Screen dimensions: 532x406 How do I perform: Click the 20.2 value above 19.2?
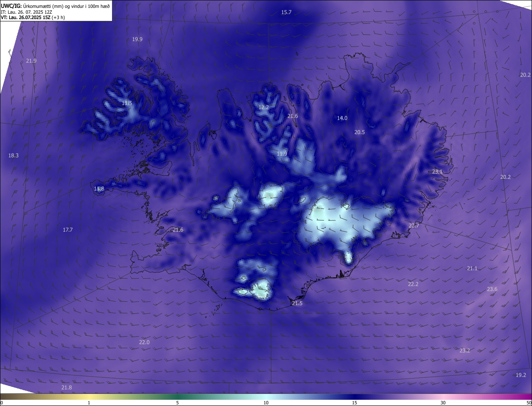pos(505,177)
